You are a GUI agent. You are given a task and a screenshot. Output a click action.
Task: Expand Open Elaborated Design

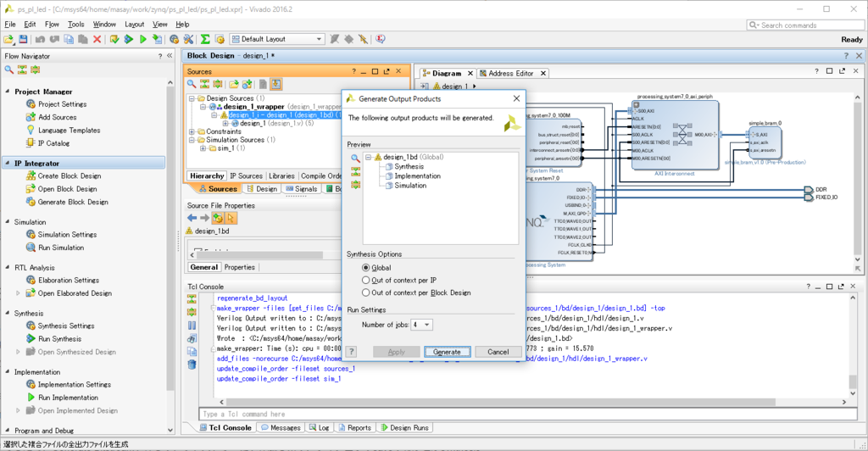pos(18,293)
